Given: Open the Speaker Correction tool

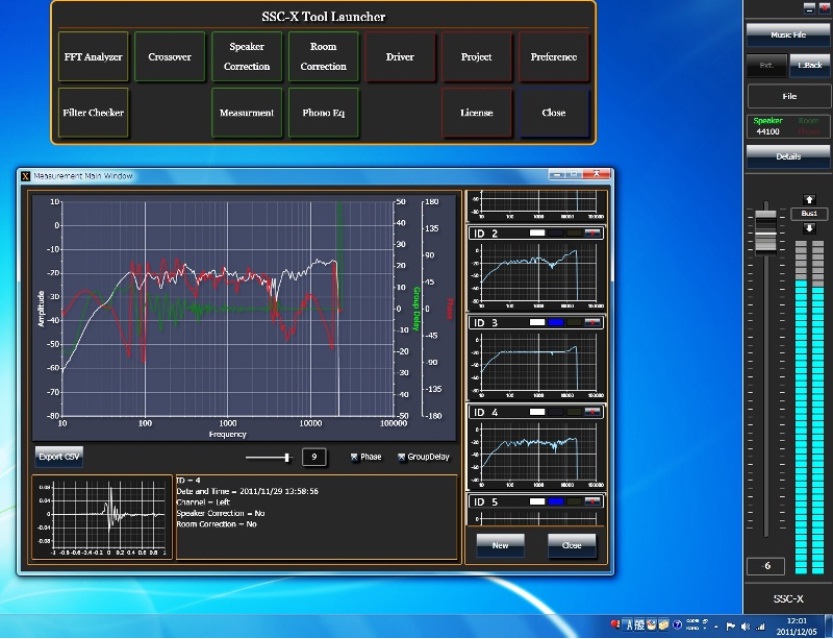Looking at the screenshot, I should [x=247, y=57].
